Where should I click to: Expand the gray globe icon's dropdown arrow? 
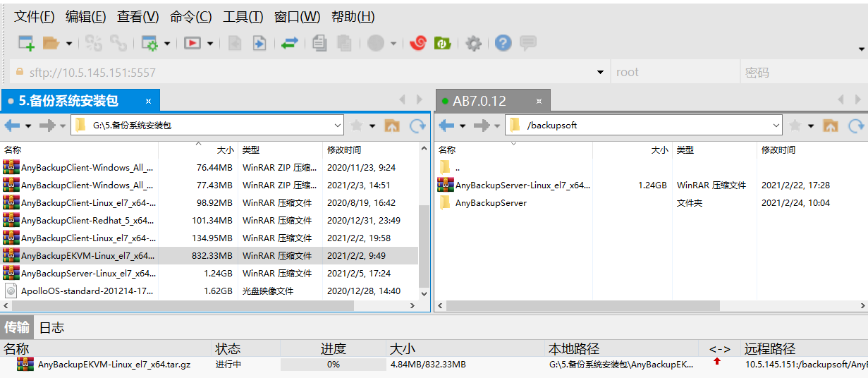(393, 44)
